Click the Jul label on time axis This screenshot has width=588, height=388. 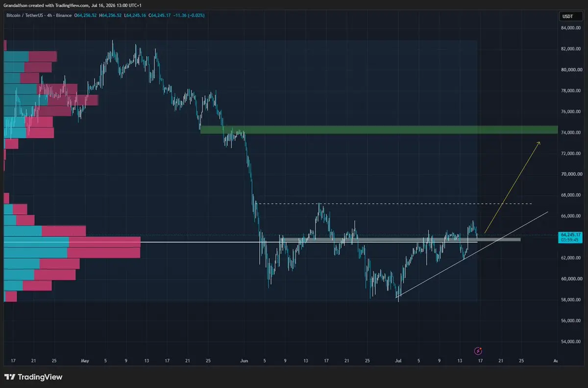pyautogui.click(x=398, y=361)
